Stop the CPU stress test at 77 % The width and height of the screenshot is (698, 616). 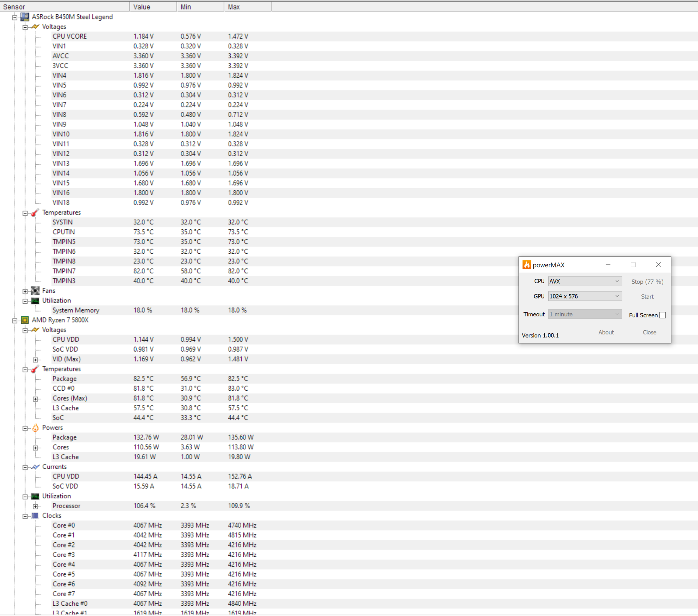(x=647, y=282)
